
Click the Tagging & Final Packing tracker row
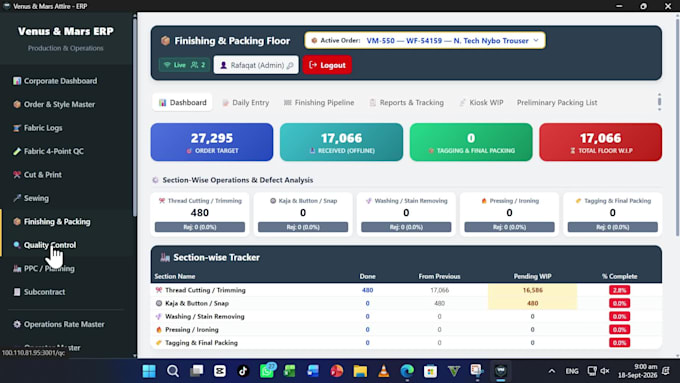click(x=406, y=343)
